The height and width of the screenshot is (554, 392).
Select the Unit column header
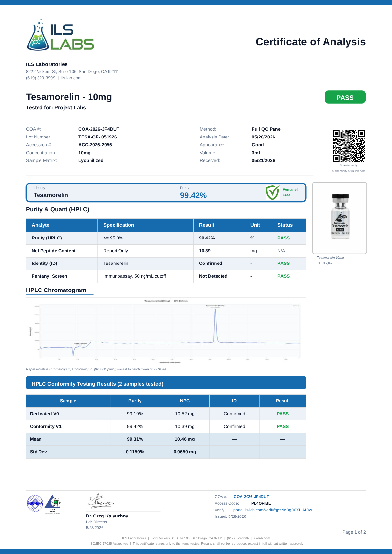click(x=258, y=225)
